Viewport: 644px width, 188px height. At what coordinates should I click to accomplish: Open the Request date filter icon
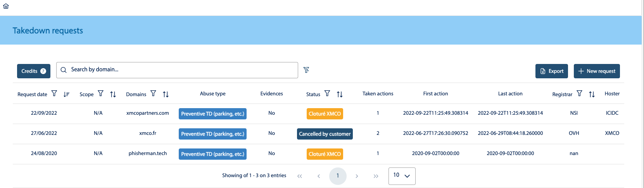(54, 93)
